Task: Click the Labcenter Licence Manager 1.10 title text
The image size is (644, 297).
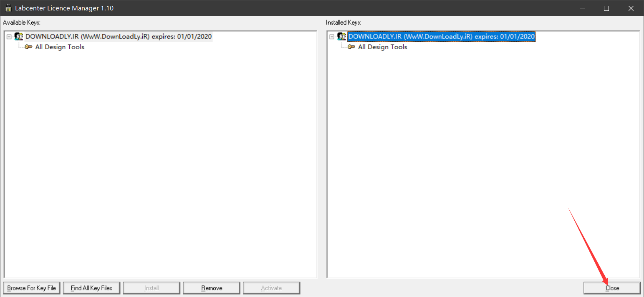Action: click(x=64, y=8)
